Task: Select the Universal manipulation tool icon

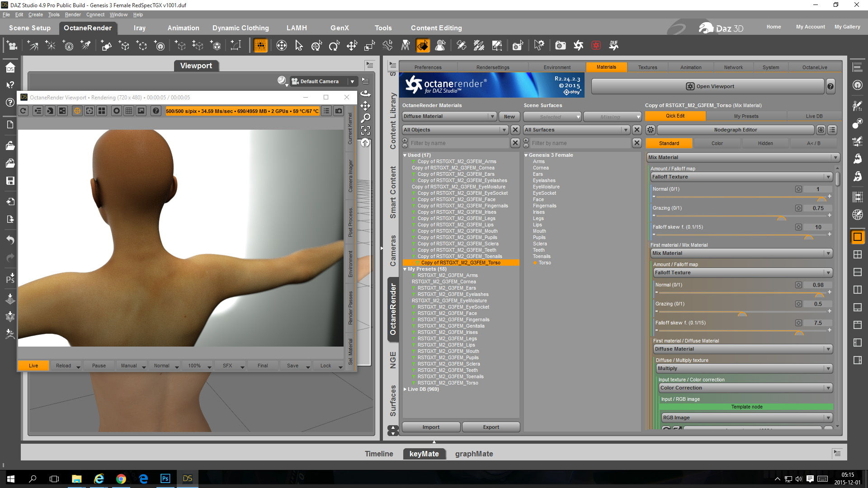Action: [x=316, y=45]
